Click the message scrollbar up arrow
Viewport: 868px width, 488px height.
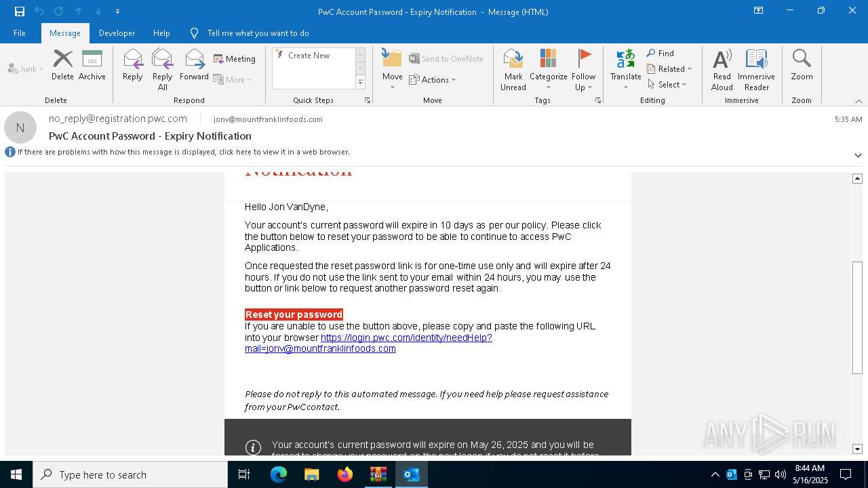(857, 178)
